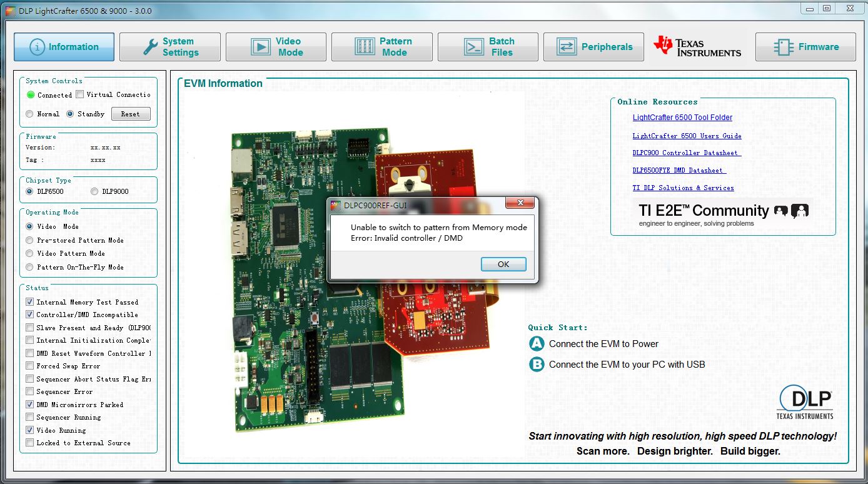Close the DLPC900REF-GUI error dialog
This screenshot has height=484, width=868.
click(x=520, y=204)
